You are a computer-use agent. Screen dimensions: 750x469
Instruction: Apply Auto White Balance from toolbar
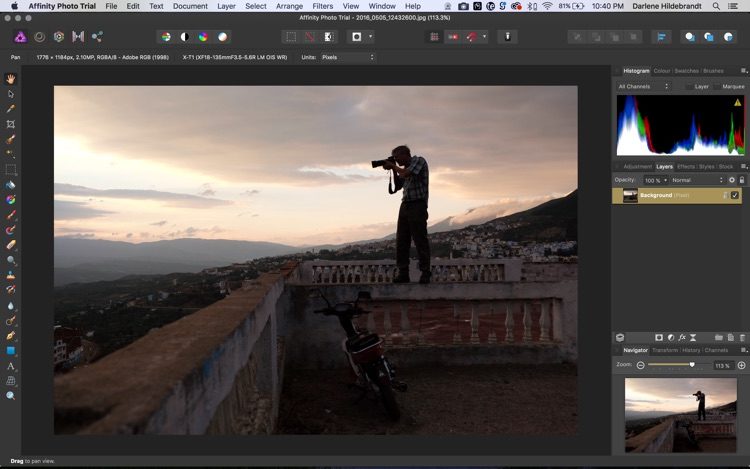[222, 37]
